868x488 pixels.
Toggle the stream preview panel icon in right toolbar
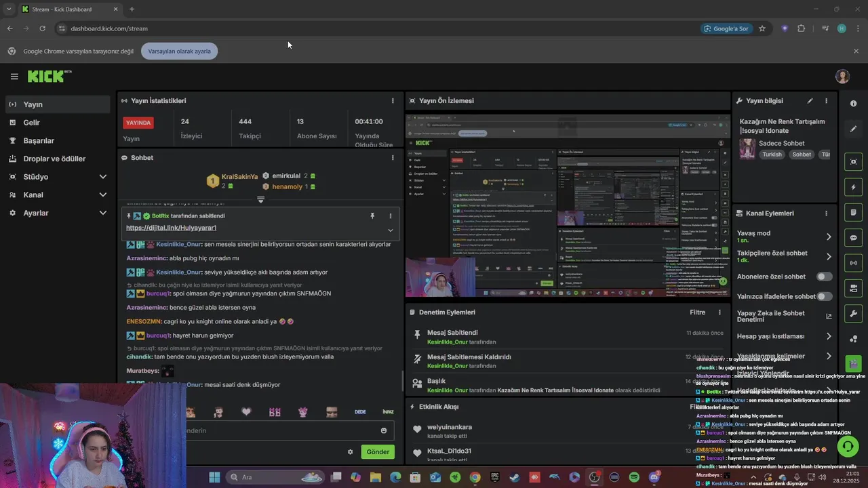pyautogui.click(x=853, y=162)
